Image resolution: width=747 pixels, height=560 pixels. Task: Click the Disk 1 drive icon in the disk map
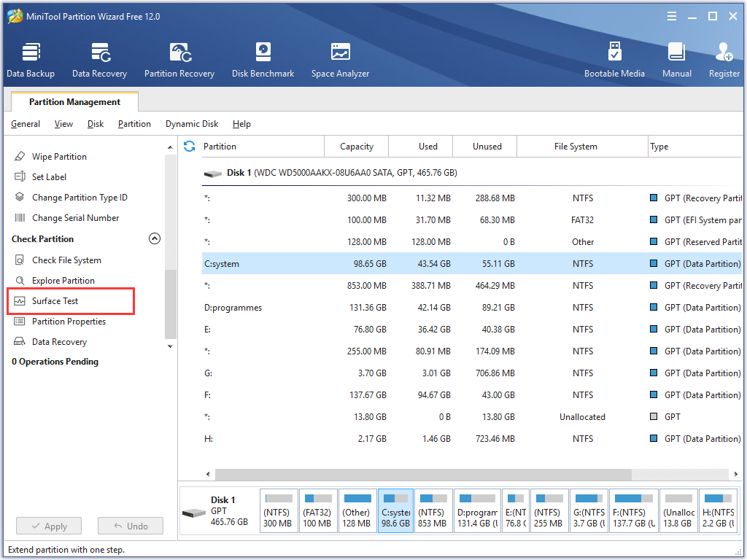193,513
